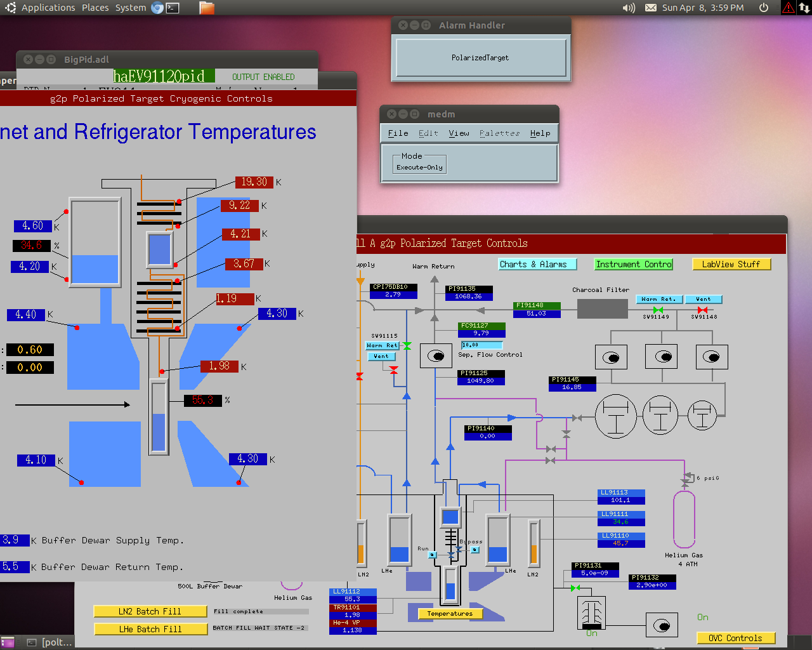Click the largest roots blower circle icon
812x650 pixels.
pos(616,416)
